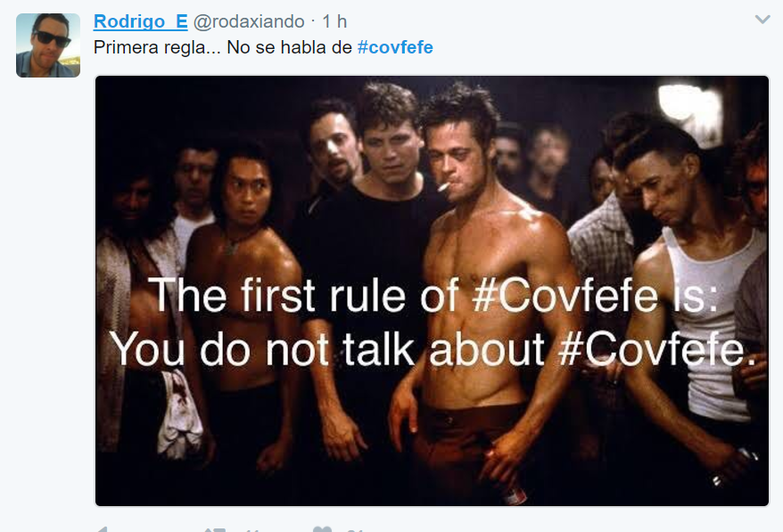The height and width of the screenshot is (532, 783).
Task: Click the retweet count number
Action: [x=253, y=530]
